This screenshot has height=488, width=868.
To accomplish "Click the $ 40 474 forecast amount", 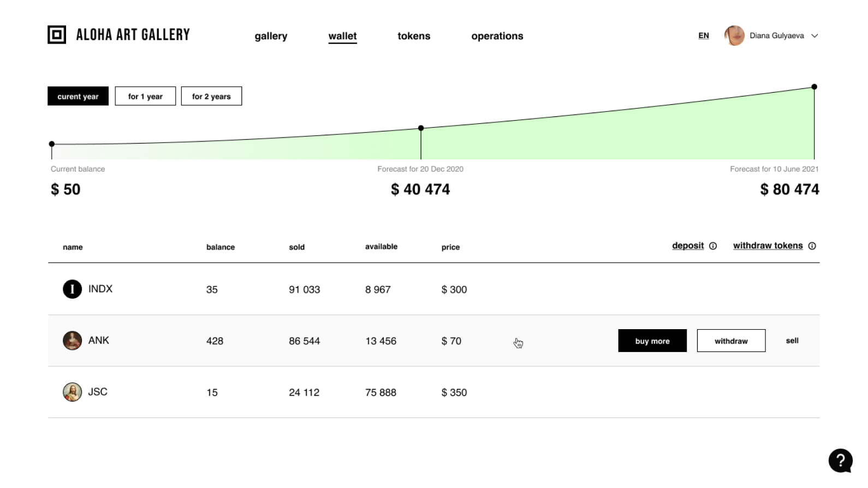I will coord(420,189).
